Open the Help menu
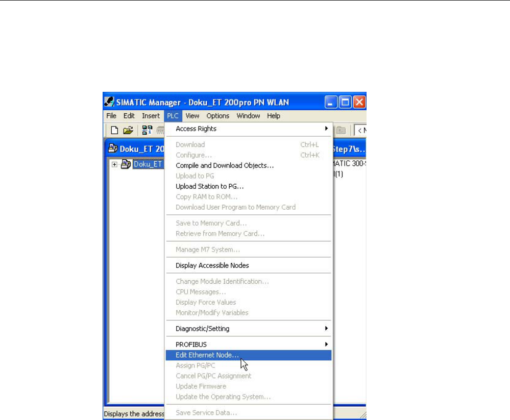Image resolution: width=510 pixels, height=420 pixels. pyautogui.click(x=274, y=116)
